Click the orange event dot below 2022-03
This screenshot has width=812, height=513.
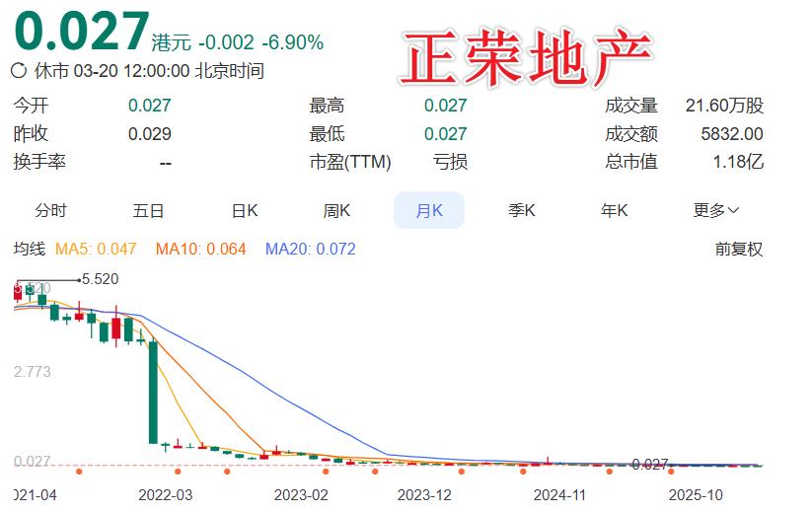178,471
